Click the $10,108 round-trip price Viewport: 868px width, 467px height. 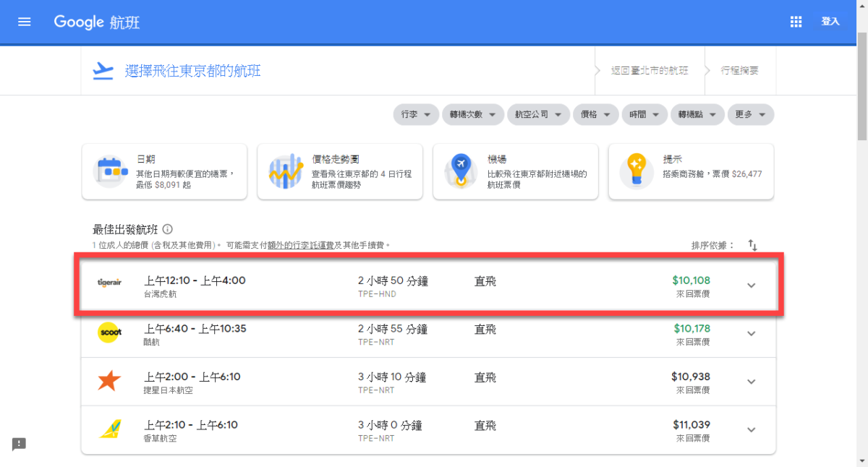click(691, 280)
